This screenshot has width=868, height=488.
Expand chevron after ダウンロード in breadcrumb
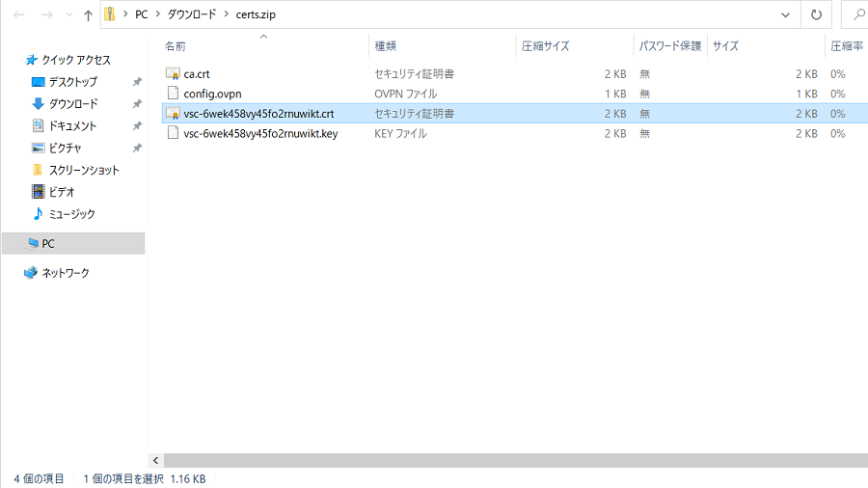[226, 14]
